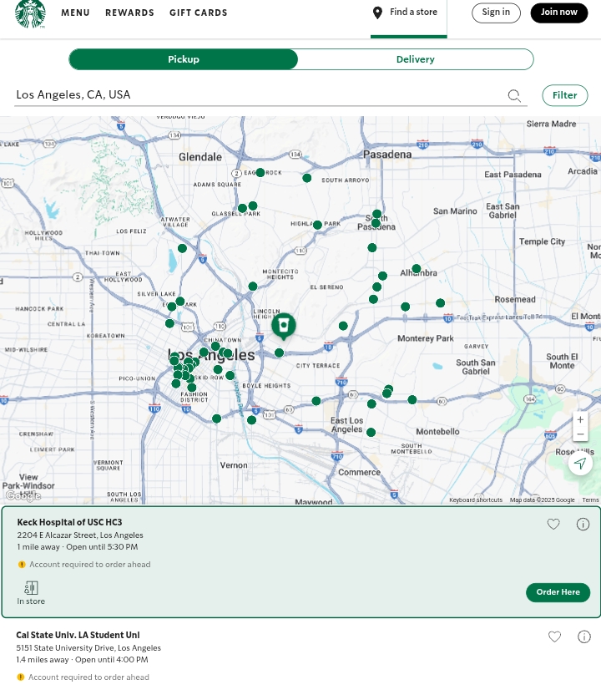Screen dimensions: 601x700
Task: Zoom out on the map with minus
Action: (580, 434)
